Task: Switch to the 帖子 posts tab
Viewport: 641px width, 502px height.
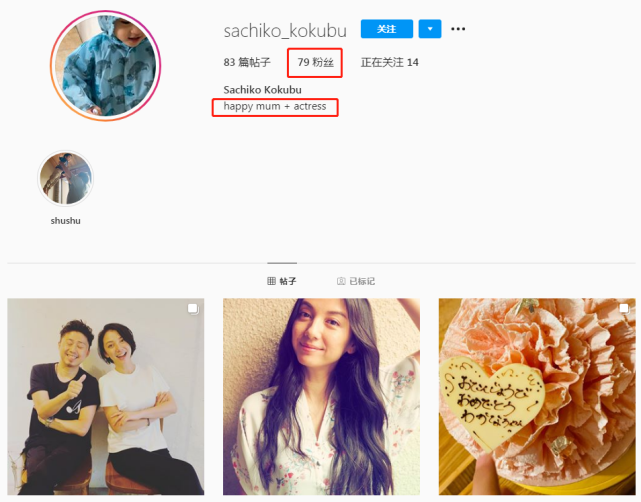Action: coord(282,281)
